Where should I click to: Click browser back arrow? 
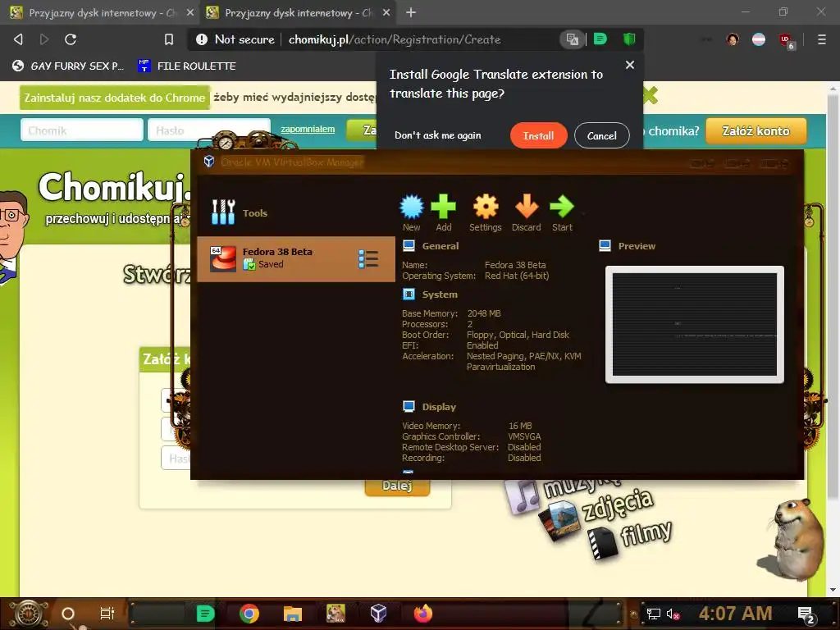tap(18, 39)
